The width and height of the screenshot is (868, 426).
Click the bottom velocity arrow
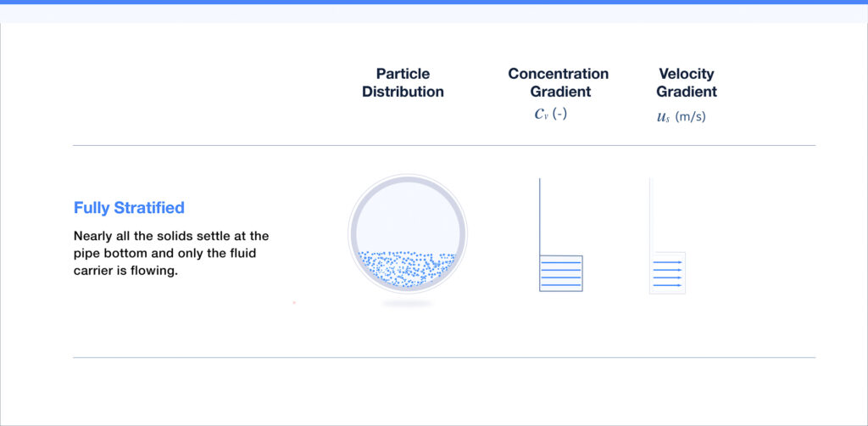coord(667,285)
